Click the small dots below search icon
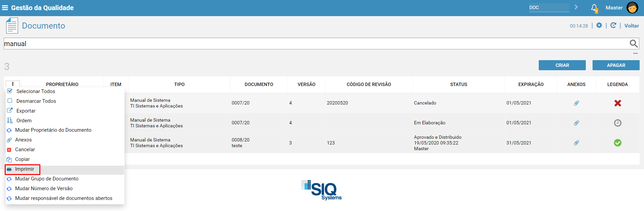 635,53
